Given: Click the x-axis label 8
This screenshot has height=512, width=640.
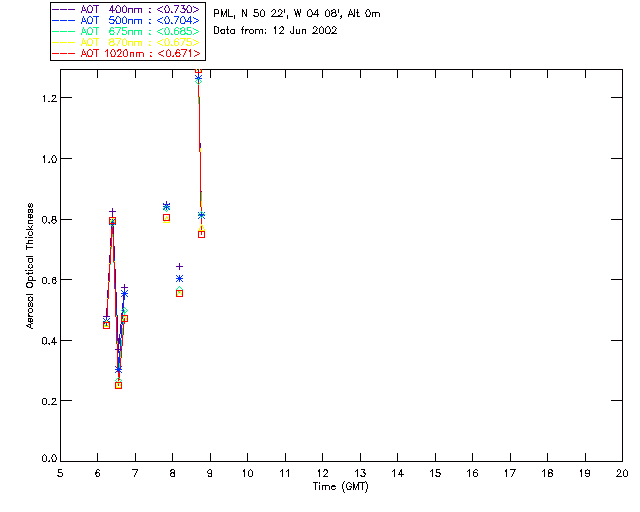Looking at the screenshot, I should point(173,473).
